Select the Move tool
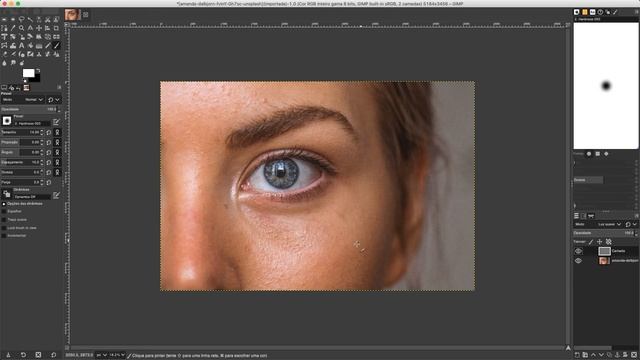The height and width of the screenshot is (360, 640). click(39, 28)
